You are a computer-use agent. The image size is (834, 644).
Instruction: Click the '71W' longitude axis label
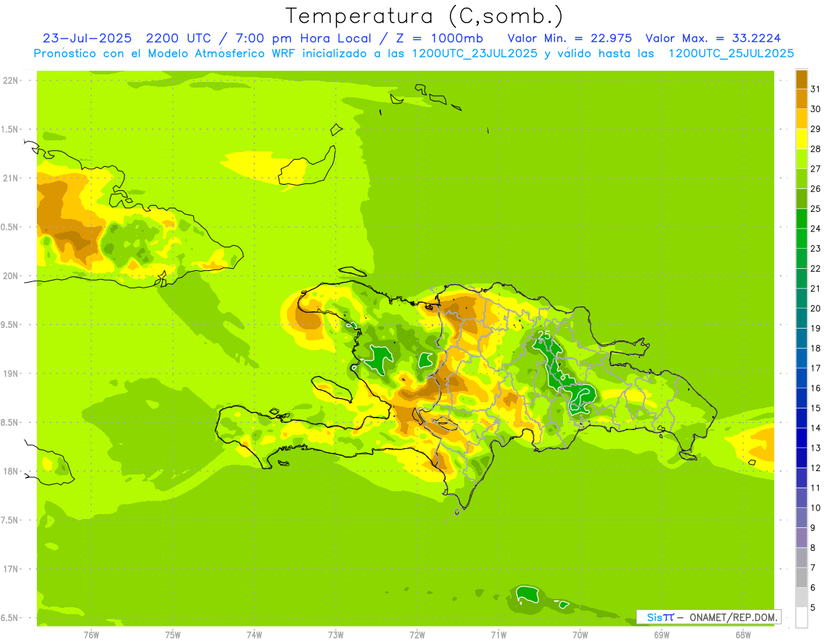click(x=499, y=635)
